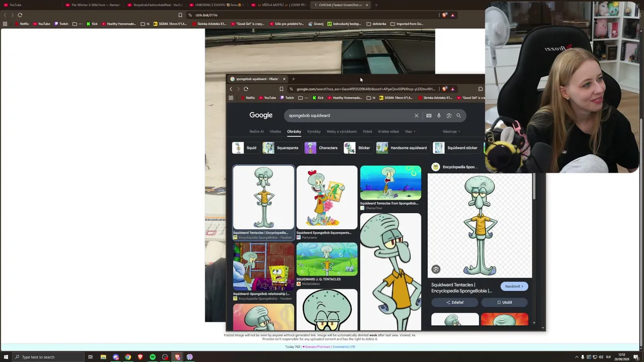Screen dimensions: 644x362
Task: Switch to ShopaholicFashionAdelReal YouTube tab
Action: (x=155, y=5)
